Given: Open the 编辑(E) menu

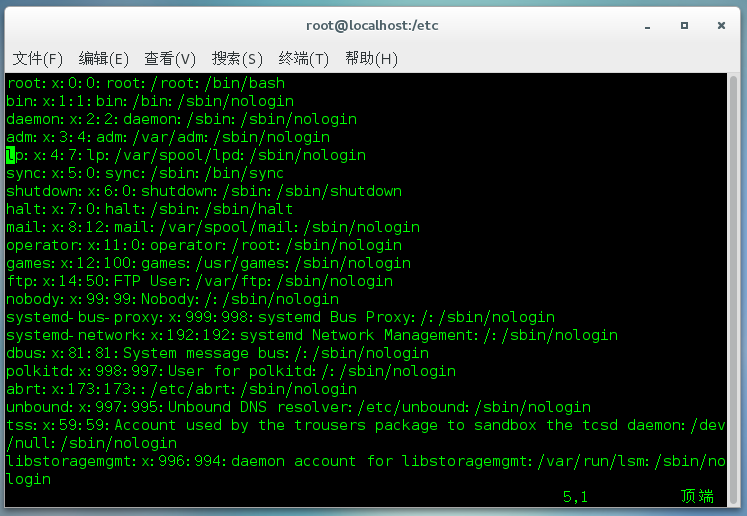Looking at the screenshot, I should tap(103, 59).
